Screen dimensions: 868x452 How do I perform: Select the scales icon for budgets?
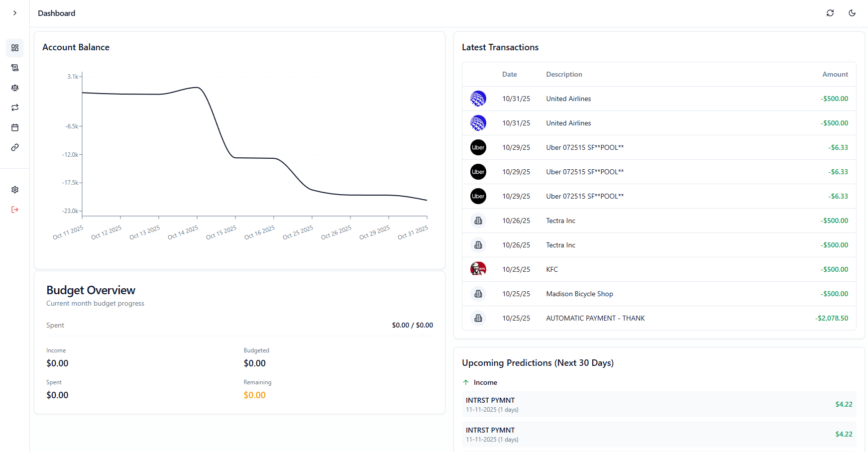[x=15, y=88]
